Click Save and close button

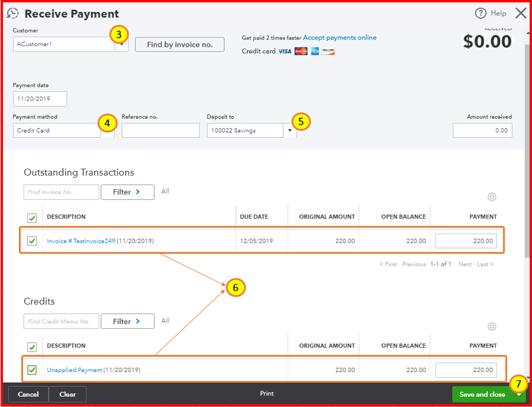482,395
